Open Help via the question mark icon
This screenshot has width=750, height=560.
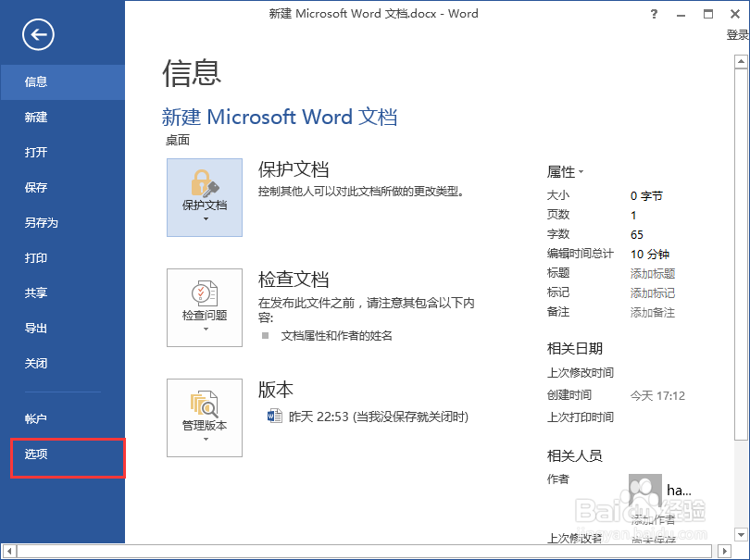[654, 14]
